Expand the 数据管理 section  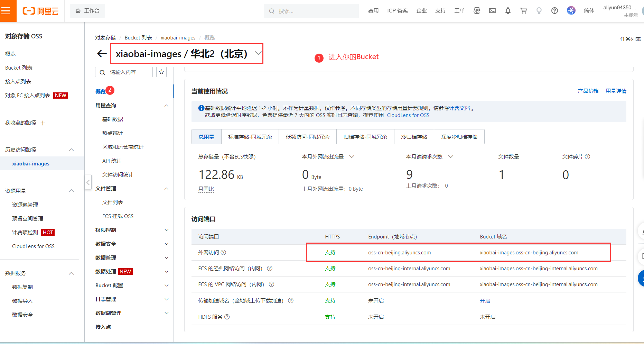166,258
